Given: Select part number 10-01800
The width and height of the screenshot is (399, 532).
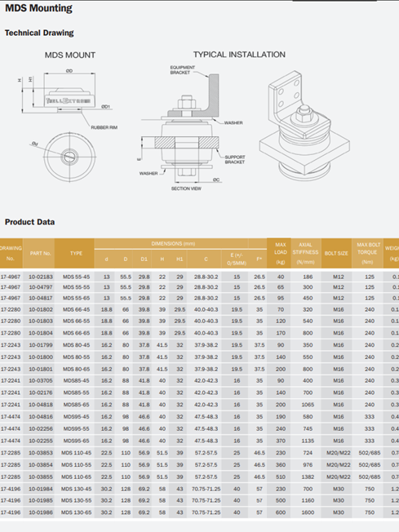Looking at the screenshot, I should coord(41,357).
